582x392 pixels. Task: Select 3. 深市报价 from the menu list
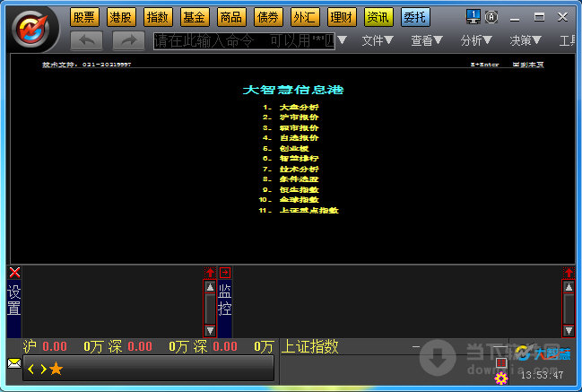(x=291, y=127)
